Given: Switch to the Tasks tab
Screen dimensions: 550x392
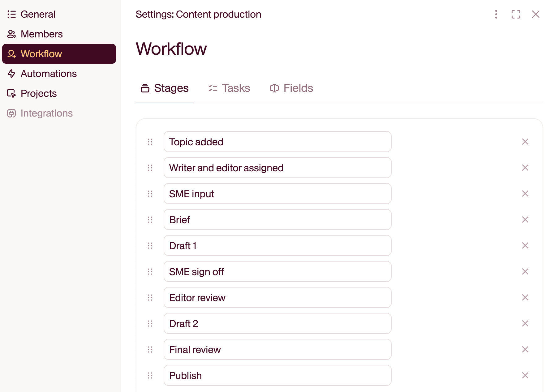Looking at the screenshot, I should click(229, 88).
